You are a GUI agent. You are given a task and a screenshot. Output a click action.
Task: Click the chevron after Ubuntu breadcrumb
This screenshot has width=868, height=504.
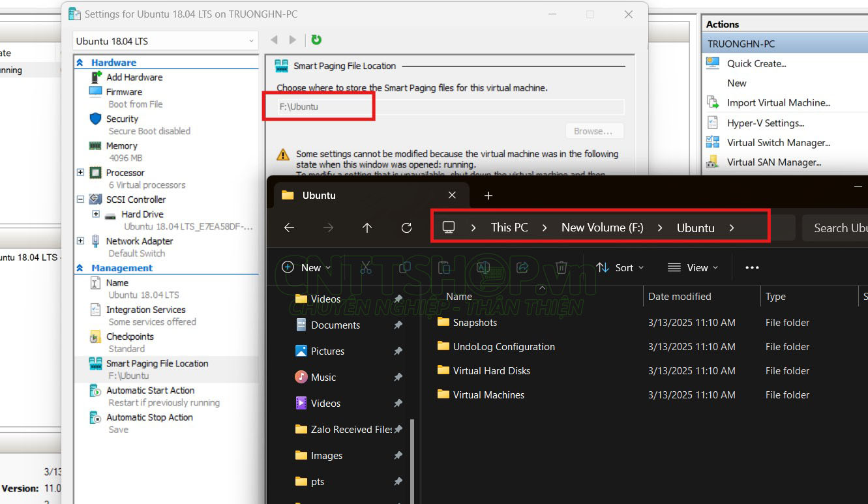click(732, 228)
